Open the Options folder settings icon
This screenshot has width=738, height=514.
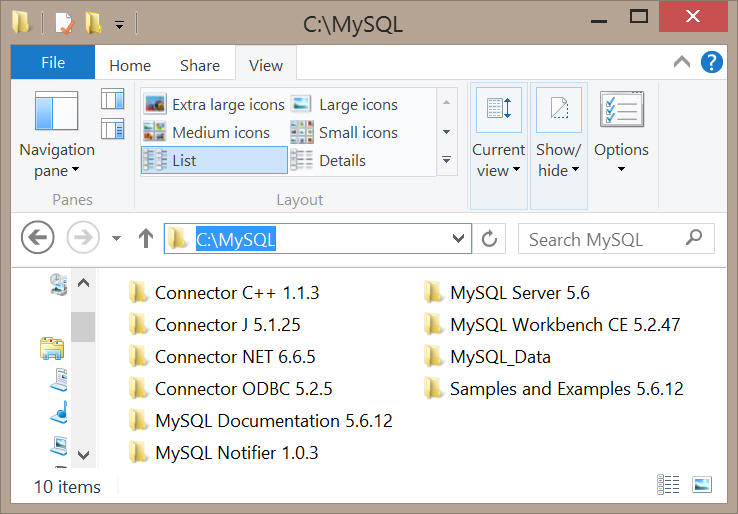[622, 109]
